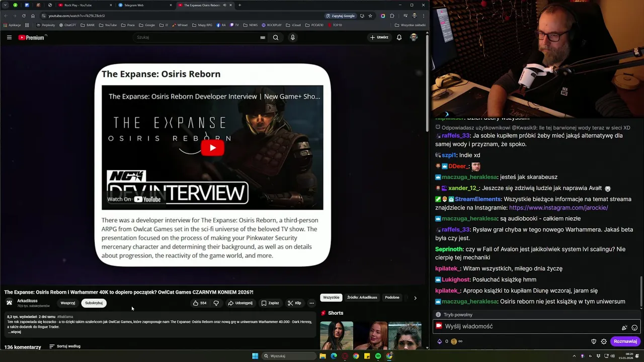Open the NEWS bookmarks folder
Screen dimensions: 644x362
coord(250,25)
